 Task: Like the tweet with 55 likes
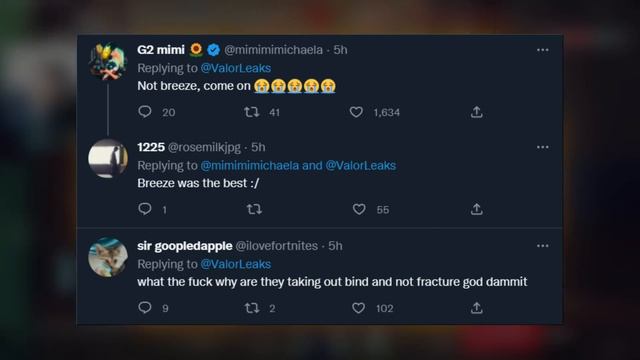point(359,209)
